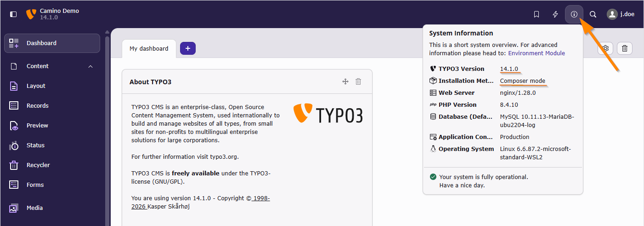This screenshot has width=644, height=226.
Task: Open the Layout module
Action: (52, 86)
